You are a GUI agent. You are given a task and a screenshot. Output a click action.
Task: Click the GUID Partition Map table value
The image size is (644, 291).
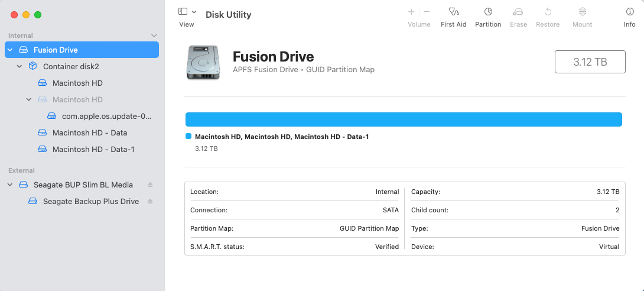[369, 228]
